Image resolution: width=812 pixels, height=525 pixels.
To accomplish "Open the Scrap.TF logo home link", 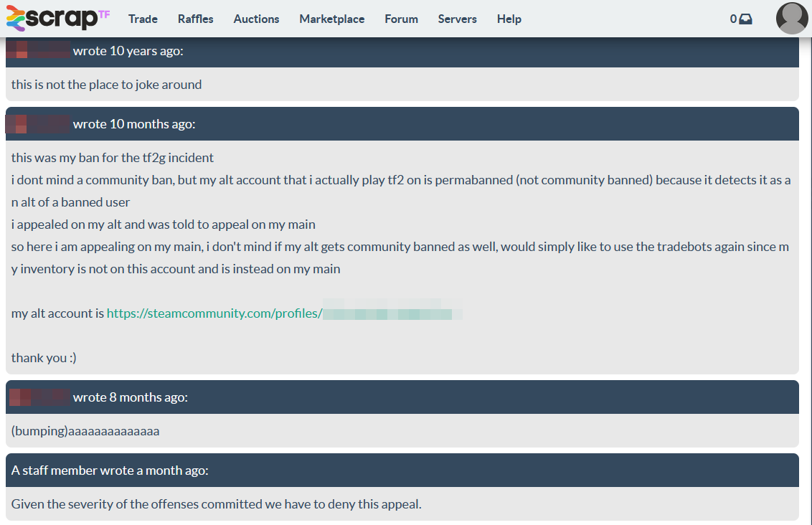I will pyautogui.click(x=58, y=18).
